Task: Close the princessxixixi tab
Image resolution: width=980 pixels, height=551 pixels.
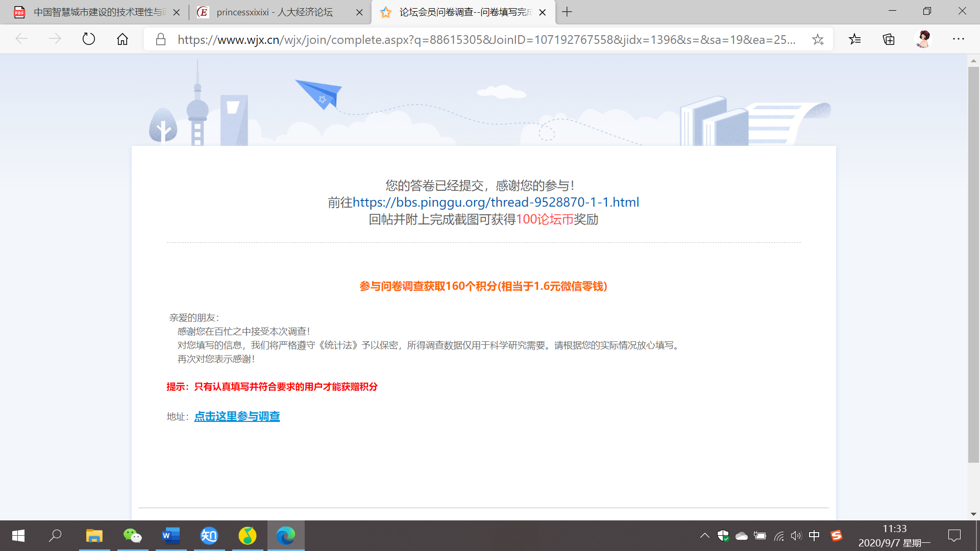Action: (359, 12)
